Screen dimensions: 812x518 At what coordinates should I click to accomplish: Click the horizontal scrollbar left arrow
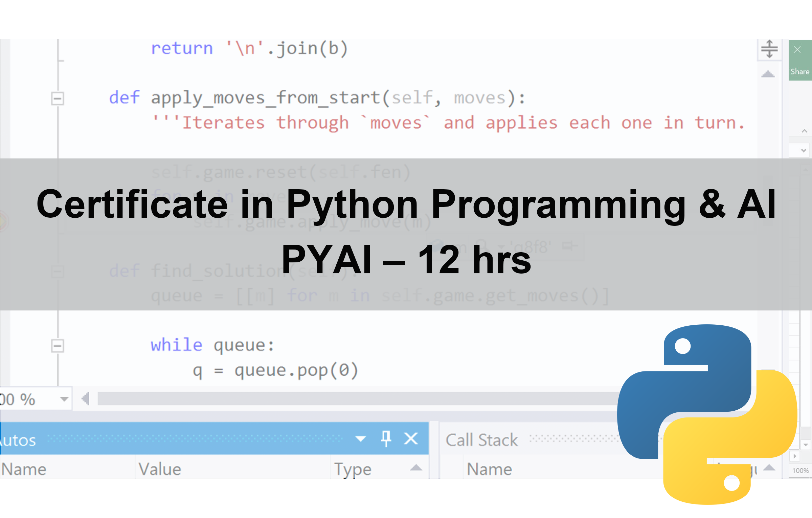pyautogui.click(x=86, y=399)
